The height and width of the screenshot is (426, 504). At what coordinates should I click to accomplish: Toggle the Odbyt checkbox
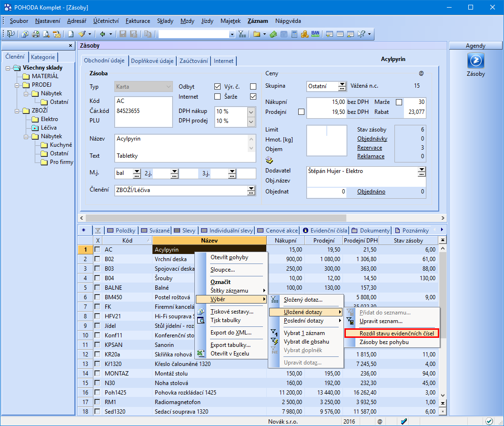tap(218, 86)
